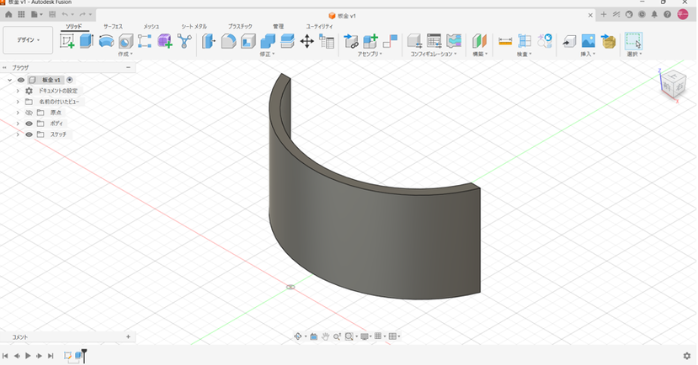
Task: Open the notifications bell
Action: tap(654, 14)
